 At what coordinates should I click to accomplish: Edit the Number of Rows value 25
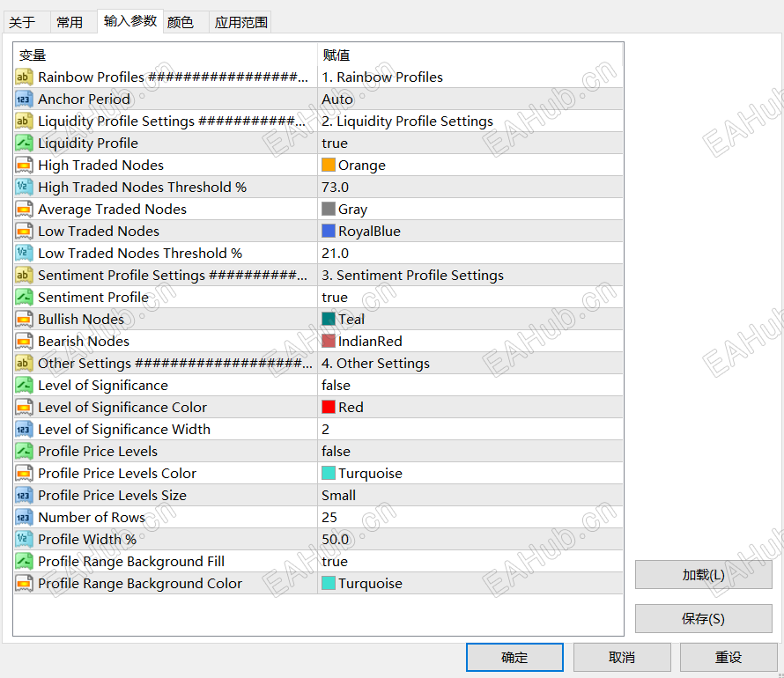[470, 517]
